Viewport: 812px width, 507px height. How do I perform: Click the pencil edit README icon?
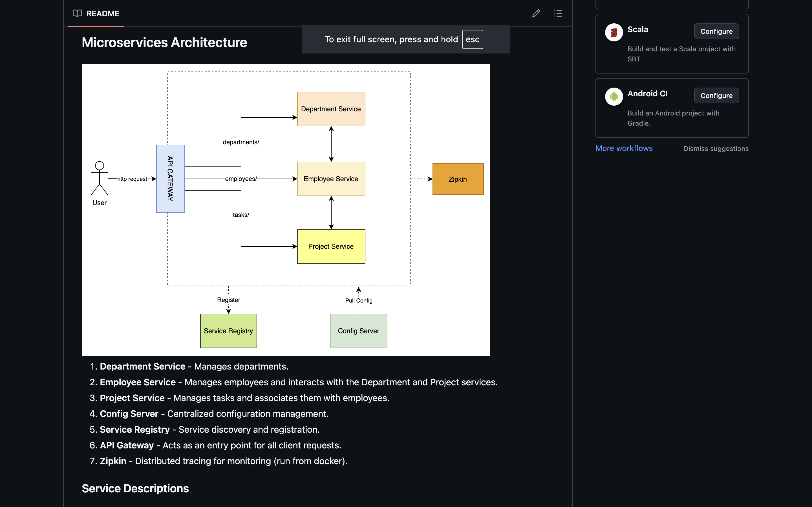[536, 14]
